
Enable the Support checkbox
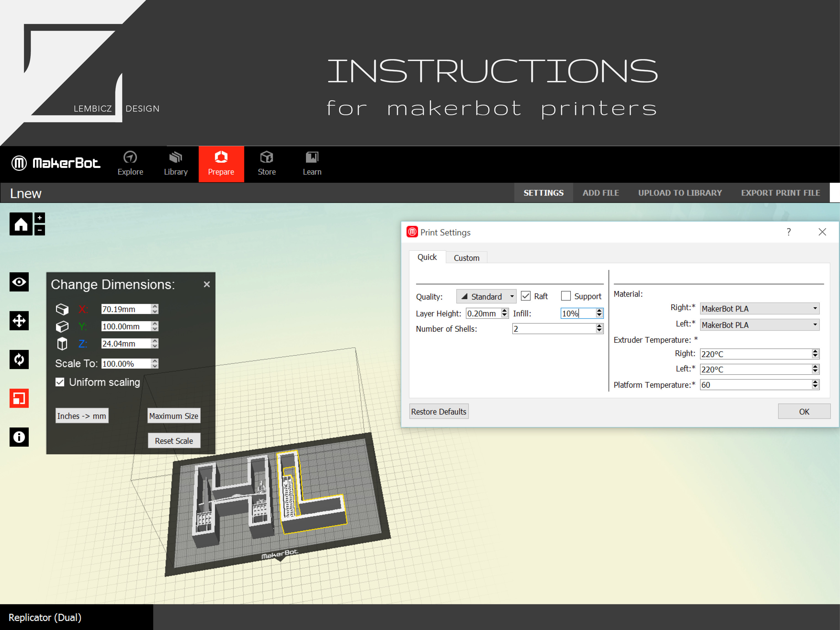point(566,296)
